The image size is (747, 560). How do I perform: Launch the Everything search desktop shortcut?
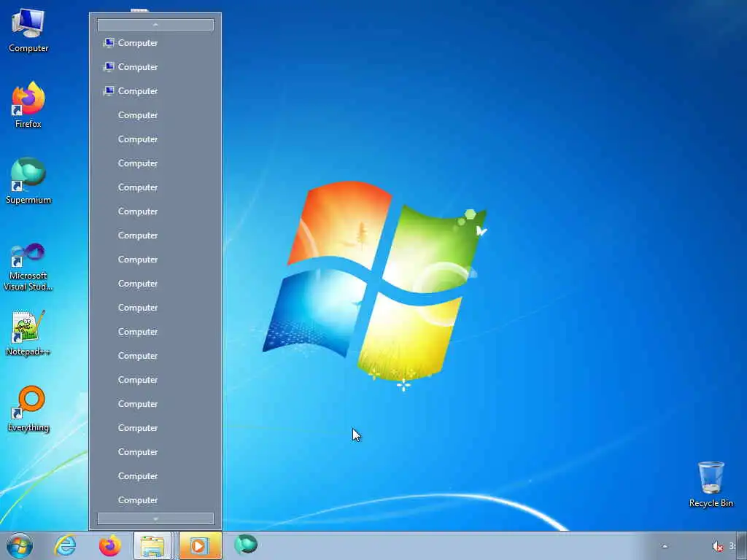(x=28, y=408)
